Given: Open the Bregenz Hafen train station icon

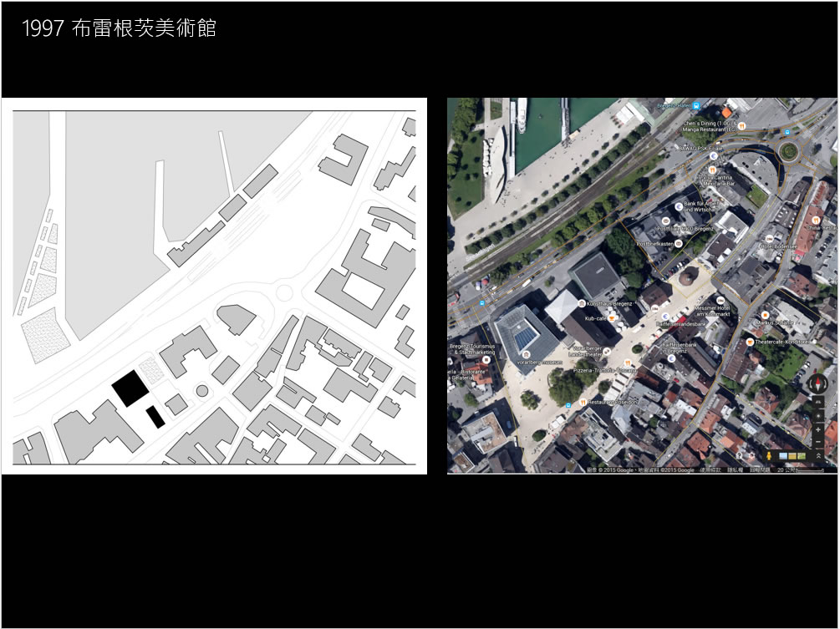Looking at the screenshot, I should click(x=695, y=105).
